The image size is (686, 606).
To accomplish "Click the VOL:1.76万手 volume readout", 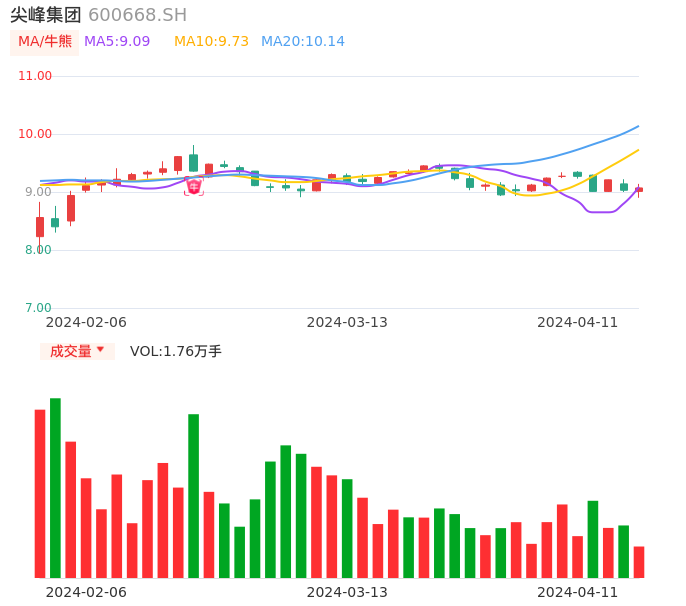I will pos(176,351).
